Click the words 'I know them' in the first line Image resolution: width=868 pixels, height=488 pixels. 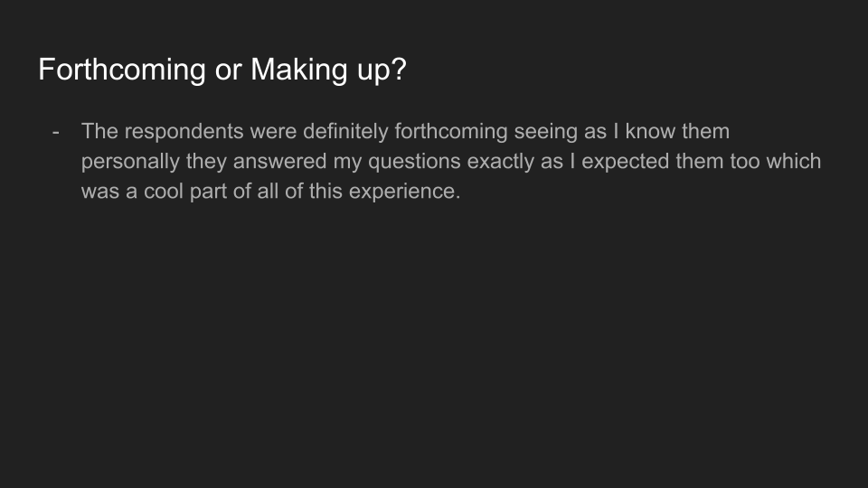pos(671,132)
